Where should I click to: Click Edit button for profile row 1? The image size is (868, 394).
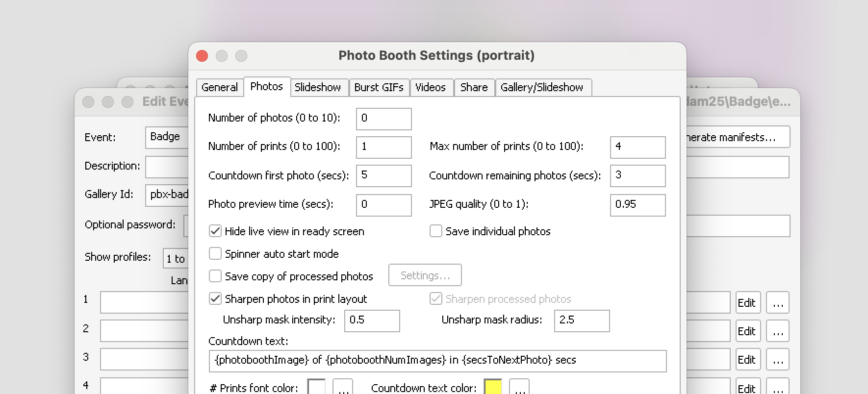point(746,303)
